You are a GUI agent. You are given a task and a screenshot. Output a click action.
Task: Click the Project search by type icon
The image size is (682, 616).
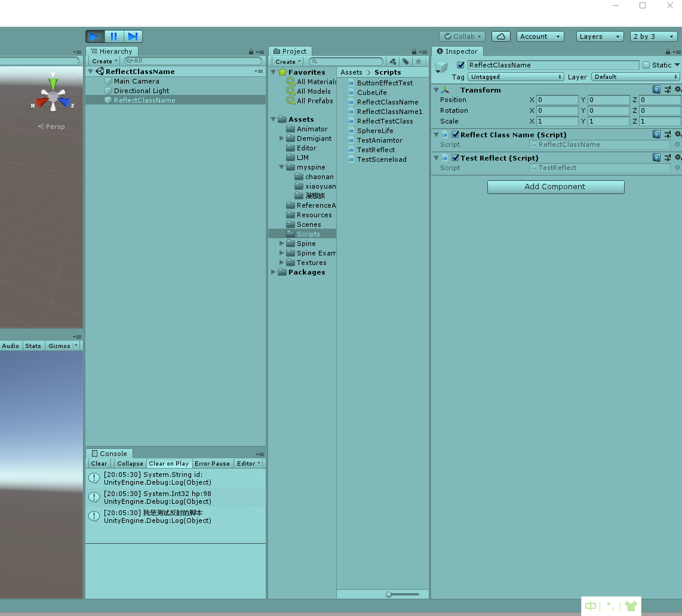point(393,61)
